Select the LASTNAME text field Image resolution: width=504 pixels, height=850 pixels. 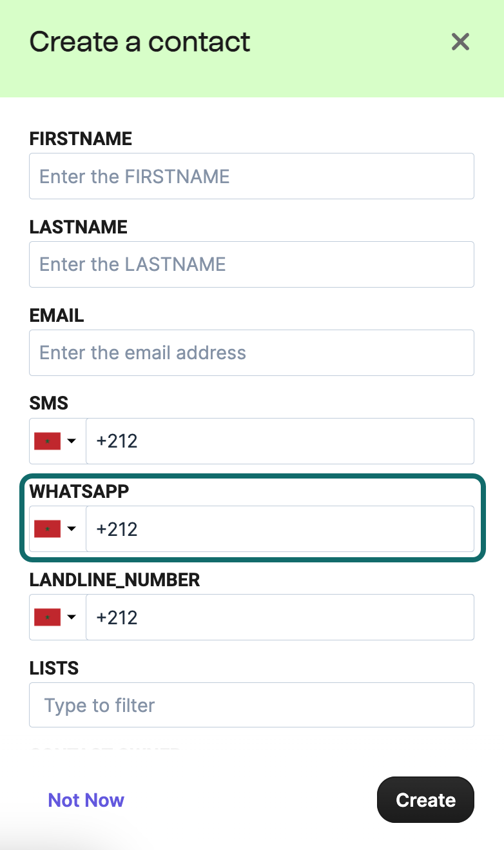(x=251, y=264)
